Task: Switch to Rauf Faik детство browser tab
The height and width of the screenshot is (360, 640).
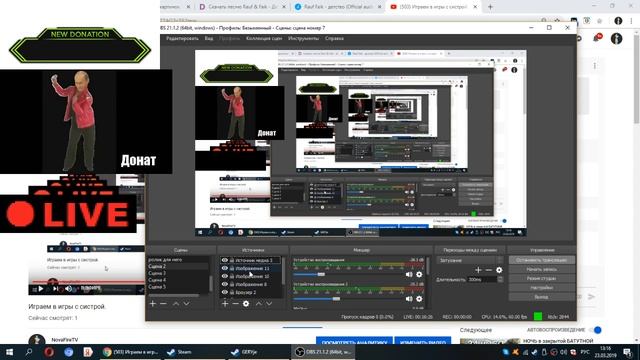Action: [338, 7]
